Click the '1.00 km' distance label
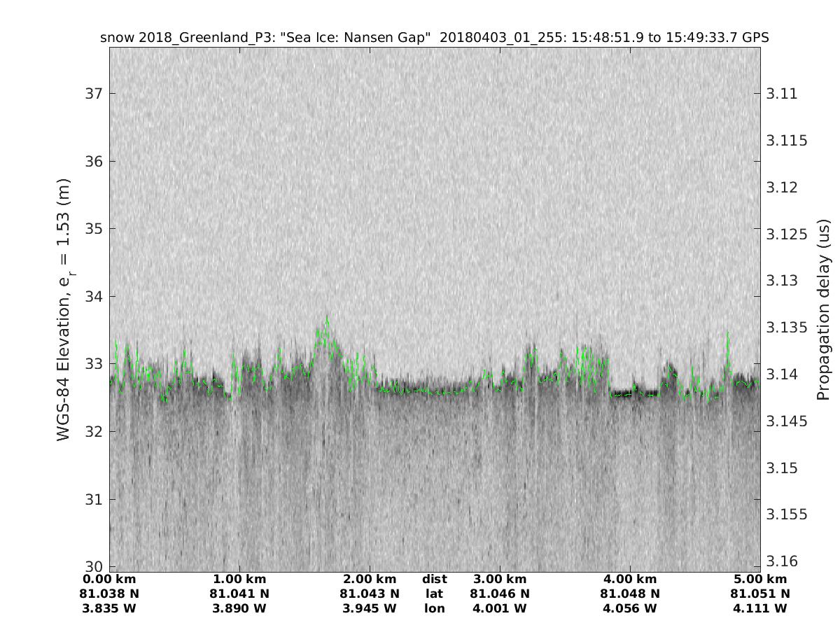The image size is (840, 630). 239,580
